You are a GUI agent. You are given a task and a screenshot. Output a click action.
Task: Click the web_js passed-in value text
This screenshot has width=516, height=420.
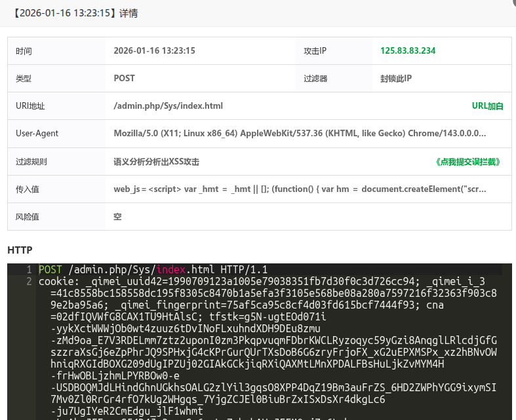300,189
